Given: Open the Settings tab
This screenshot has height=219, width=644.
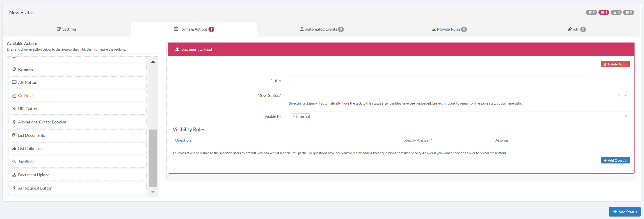Looking at the screenshot, I should tap(66, 29).
